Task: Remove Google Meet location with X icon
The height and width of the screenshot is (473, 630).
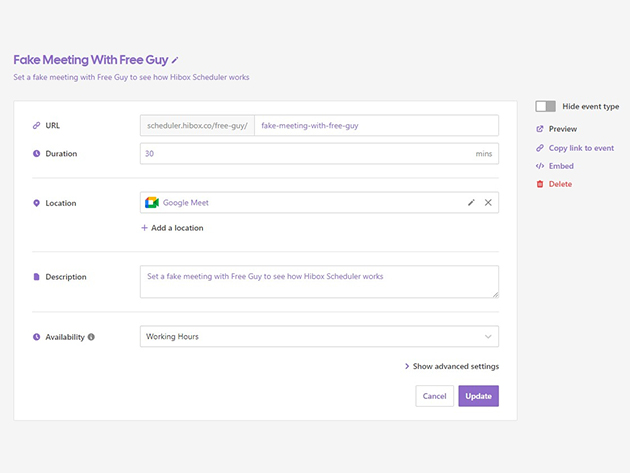Action: pyautogui.click(x=488, y=203)
